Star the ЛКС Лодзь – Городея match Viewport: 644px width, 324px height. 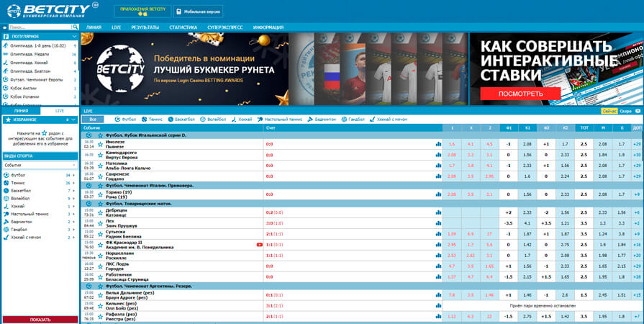pyautogui.click(x=100, y=266)
